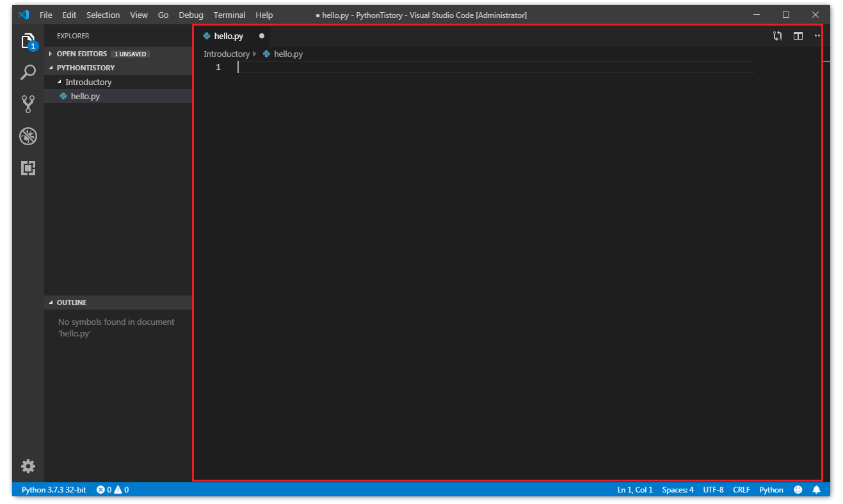Maximize the Visual Studio Code window
843x504 pixels.
tap(786, 15)
